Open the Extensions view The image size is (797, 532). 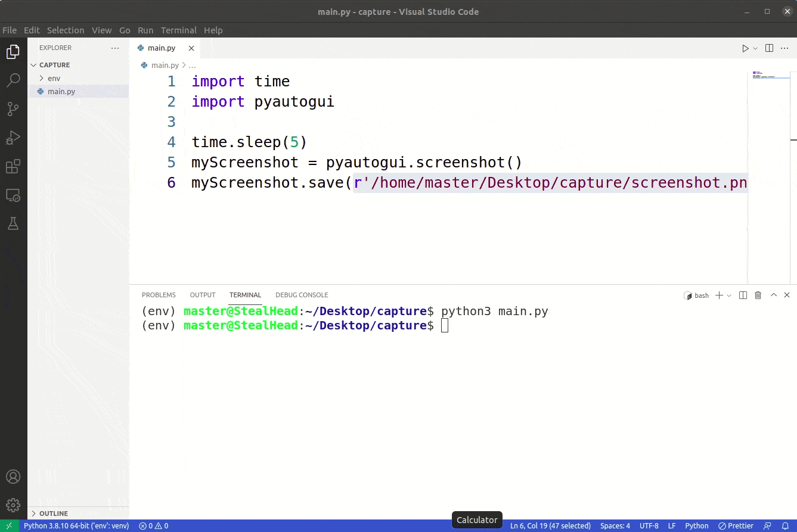13,167
